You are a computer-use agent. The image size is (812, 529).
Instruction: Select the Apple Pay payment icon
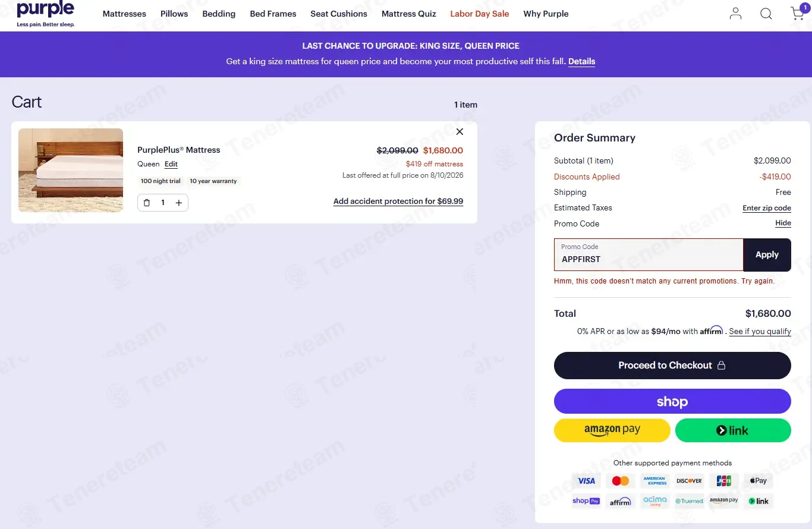pyautogui.click(x=758, y=481)
